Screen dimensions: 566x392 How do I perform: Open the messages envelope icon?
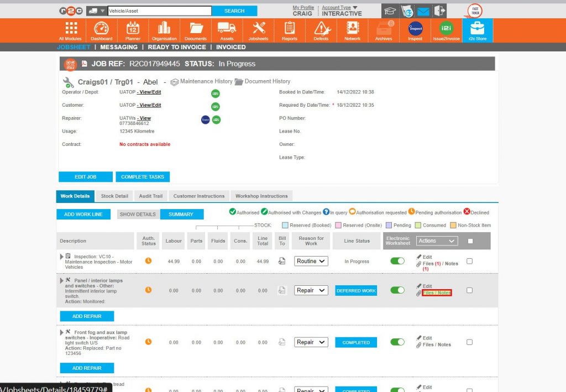click(423, 10)
